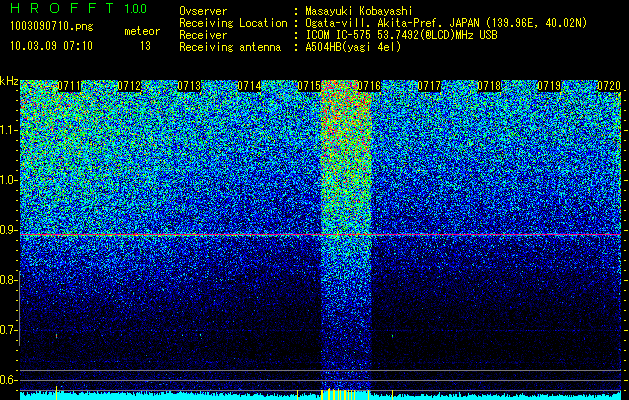Click the kHz axis unit label

[9, 81]
